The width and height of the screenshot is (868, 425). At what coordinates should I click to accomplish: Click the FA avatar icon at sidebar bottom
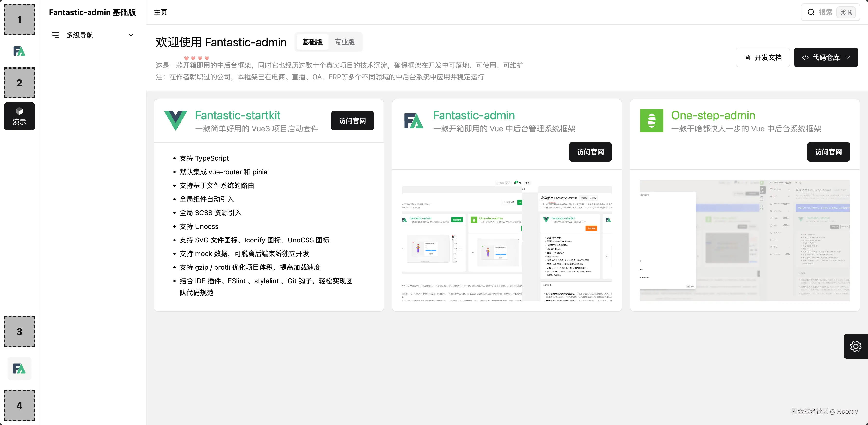point(19,368)
